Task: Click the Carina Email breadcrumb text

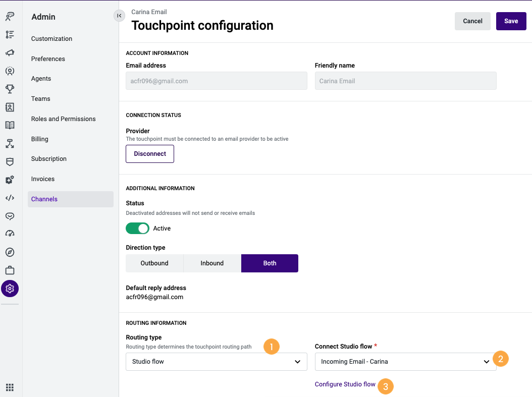Action: coord(149,12)
